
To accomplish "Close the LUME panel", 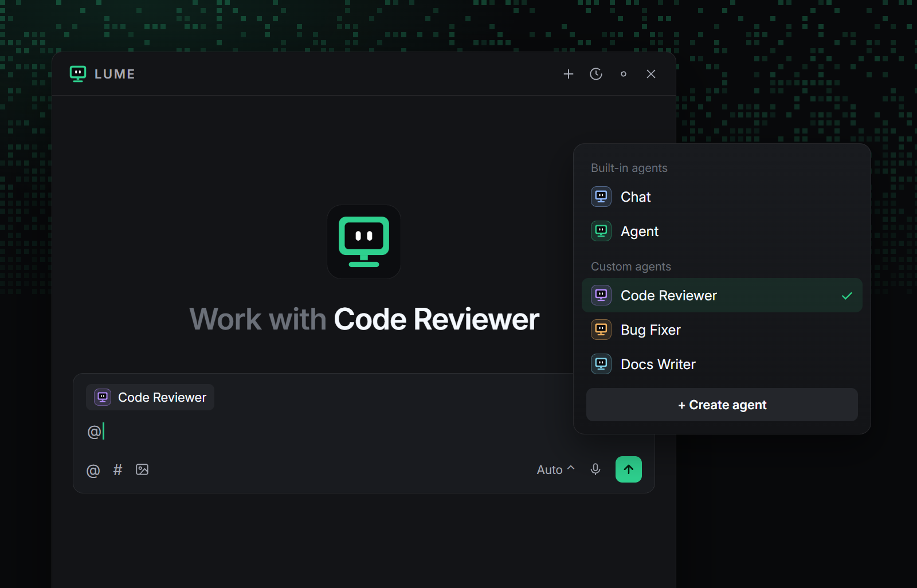I will coord(651,74).
